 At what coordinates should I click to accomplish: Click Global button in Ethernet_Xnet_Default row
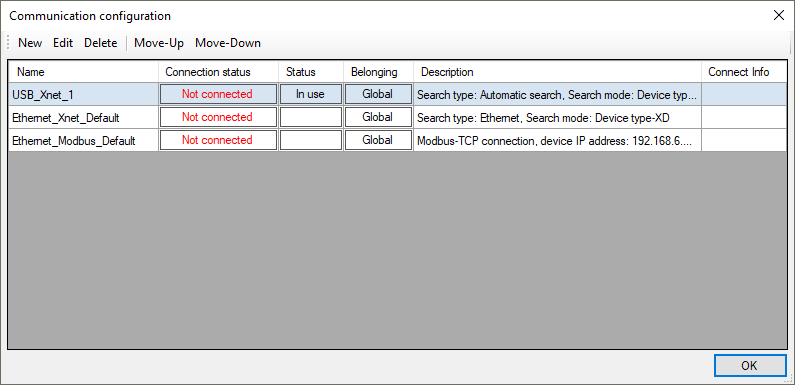(378, 117)
